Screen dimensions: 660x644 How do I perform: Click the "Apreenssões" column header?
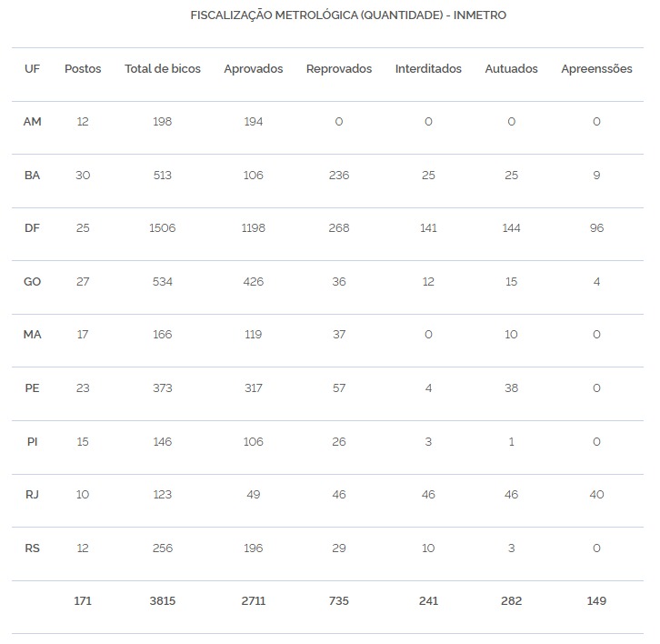point(596,69)
